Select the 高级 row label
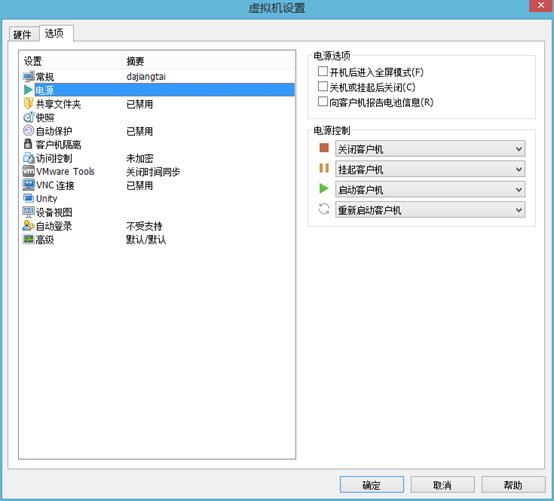This screenshot has width=554, height=501. point(45,240)
